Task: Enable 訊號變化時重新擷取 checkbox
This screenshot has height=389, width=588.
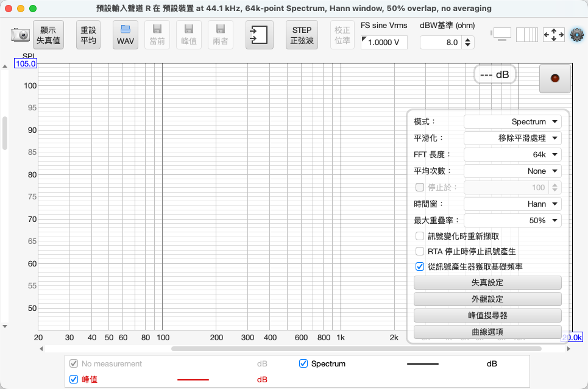Action: coord(420,236)
